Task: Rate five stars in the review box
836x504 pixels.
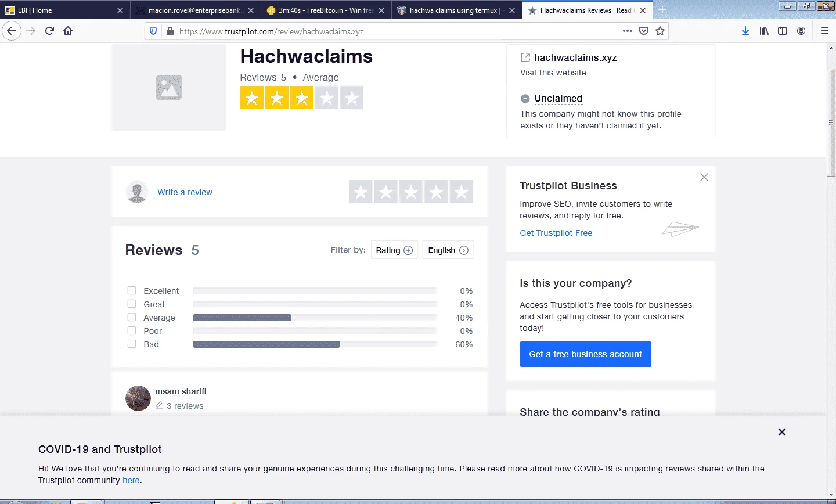Action: [x=461, y=192]
